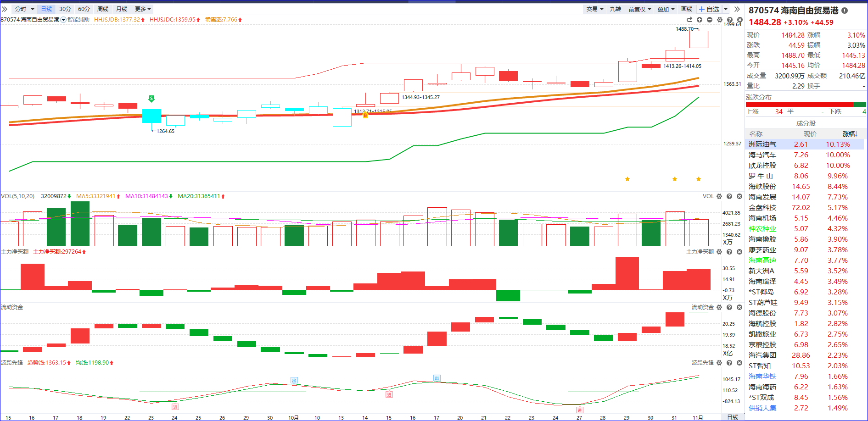Screen dimensions: 868x421
Task: Toggle 九转 indicator on chart
Action: tap(615, 9)
